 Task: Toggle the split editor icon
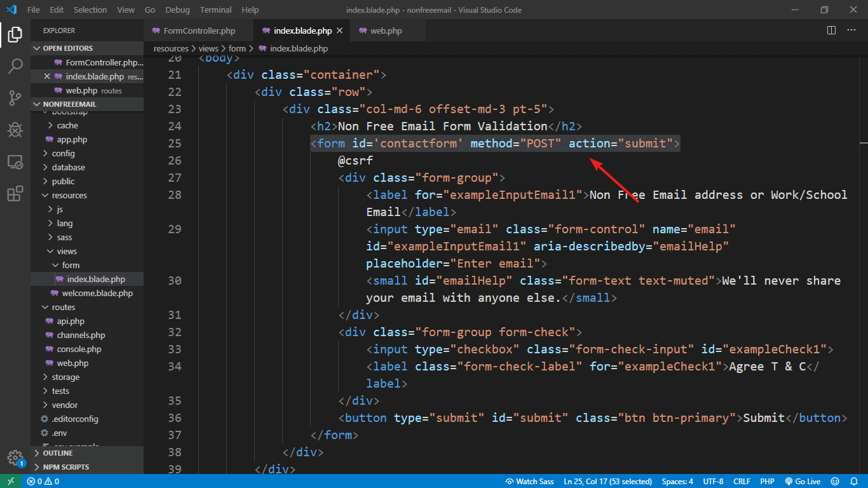[x=831, y=30]
